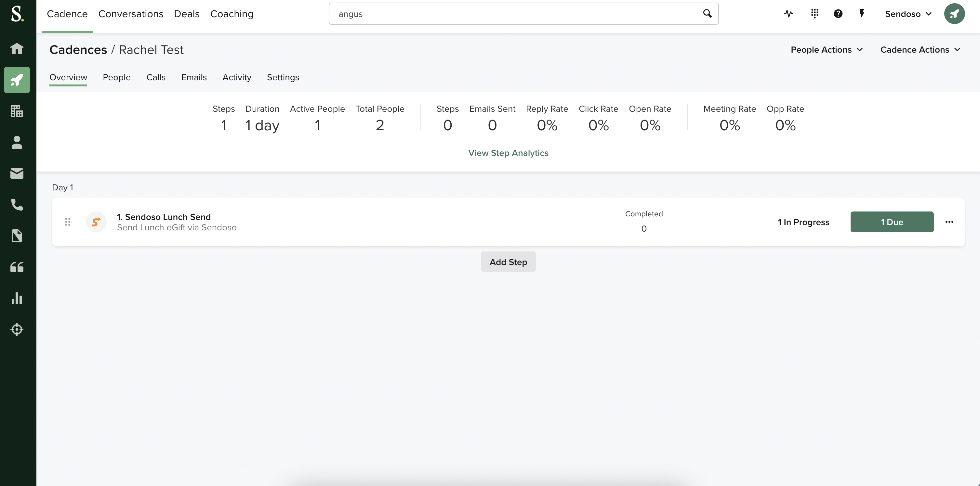The image size is (980, 486).
Task: Click the Cadences breadcrumb link
Action: 78,50
